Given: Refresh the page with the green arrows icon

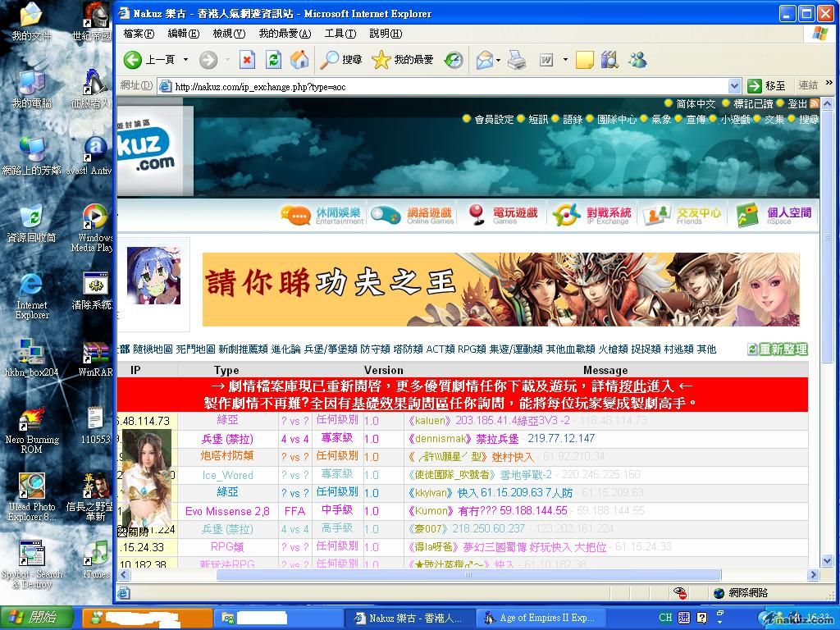Looking at the screenshot, I should pos(273,60).
